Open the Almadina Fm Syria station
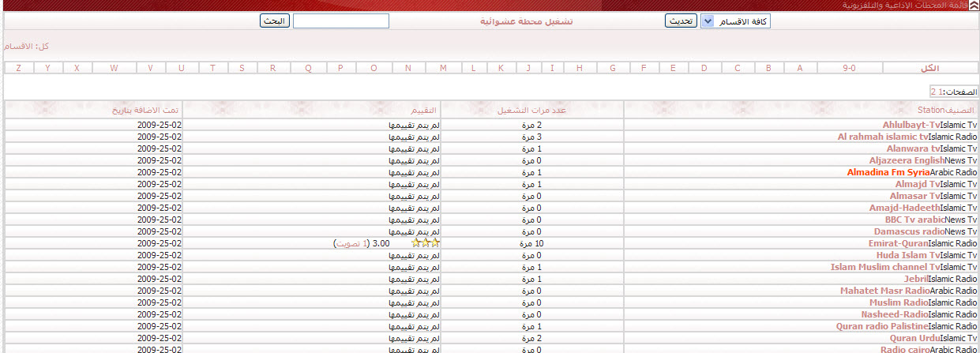 (x=888, y=172)
